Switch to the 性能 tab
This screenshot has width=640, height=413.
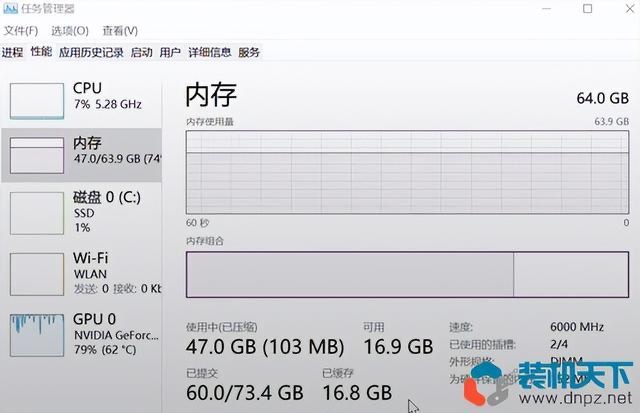[41, 51]
